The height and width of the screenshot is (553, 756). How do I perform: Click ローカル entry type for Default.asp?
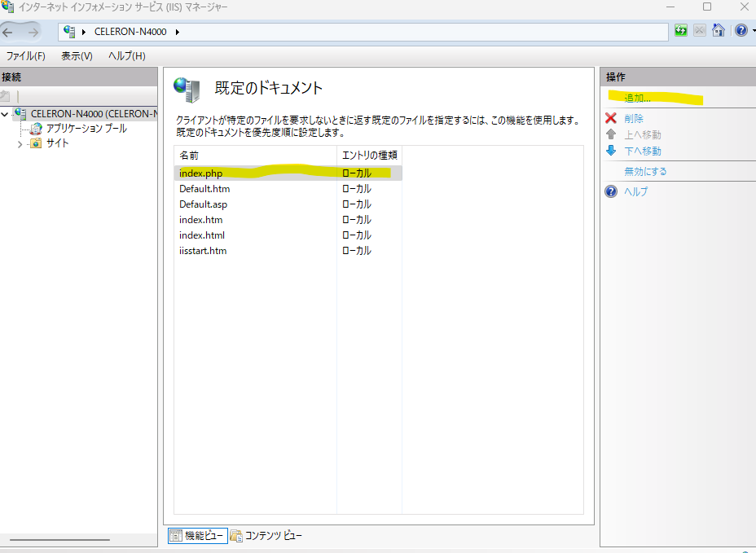[357, 204]
